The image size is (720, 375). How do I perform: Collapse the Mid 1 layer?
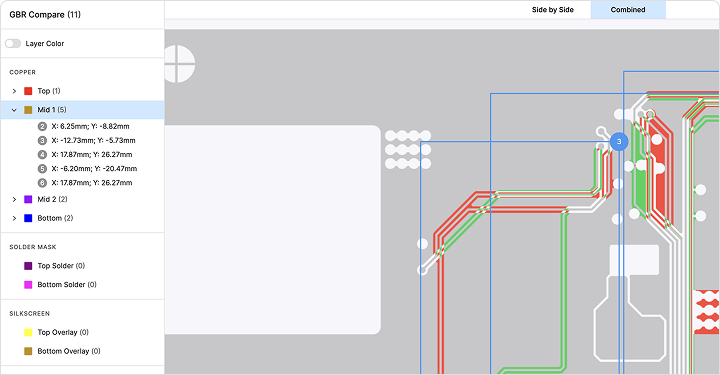pos(14,110)
